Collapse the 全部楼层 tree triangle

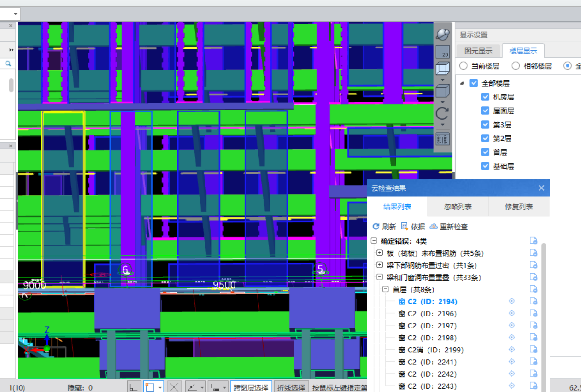462,83
